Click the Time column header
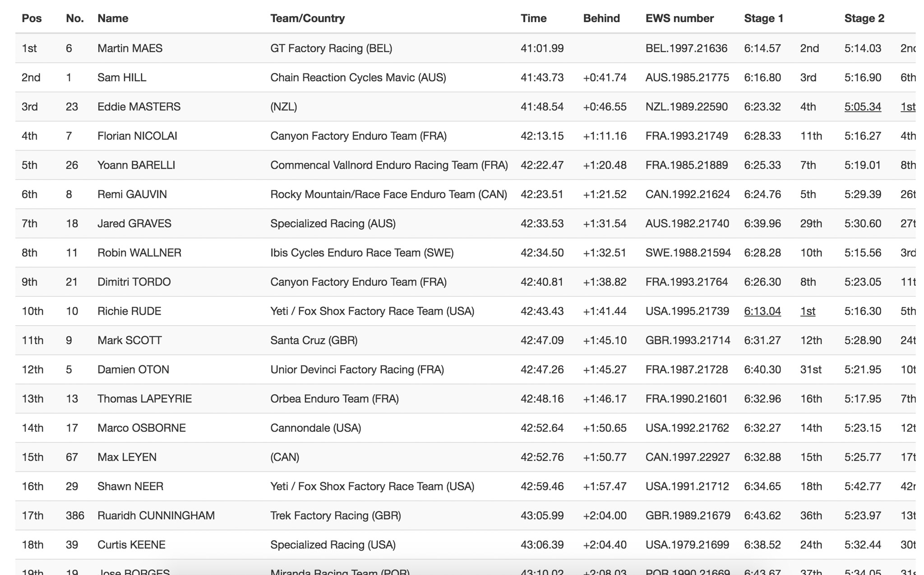The image size is (924, 575). point(533,18)
